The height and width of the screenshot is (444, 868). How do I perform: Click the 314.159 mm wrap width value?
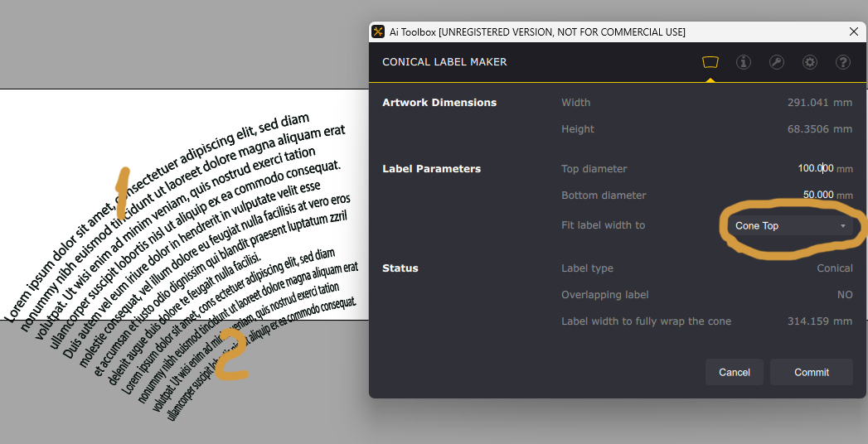pos(820,321)
